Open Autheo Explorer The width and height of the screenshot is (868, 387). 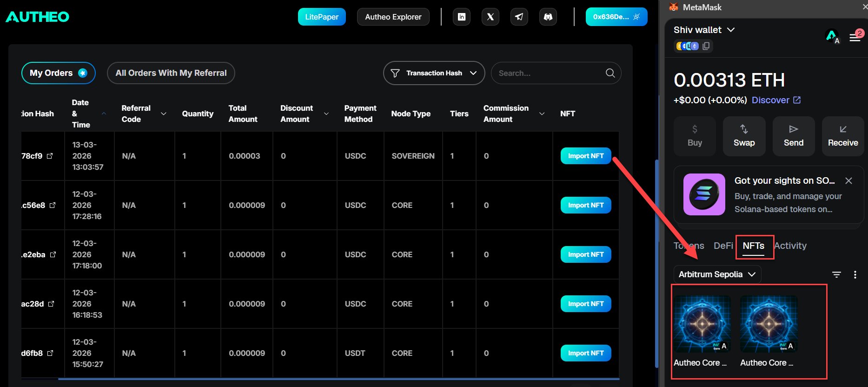(393, 17)
